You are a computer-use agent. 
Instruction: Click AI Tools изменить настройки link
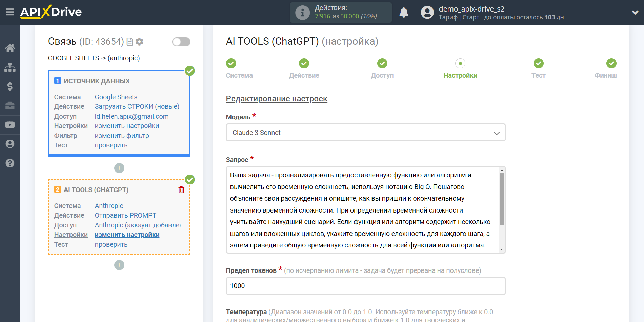point(127,235)
